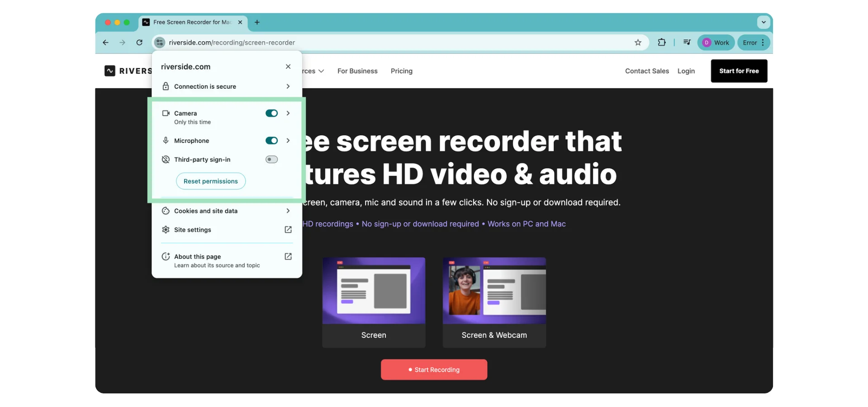Click the Third-party sign-in icon

[x=166, y=159]
